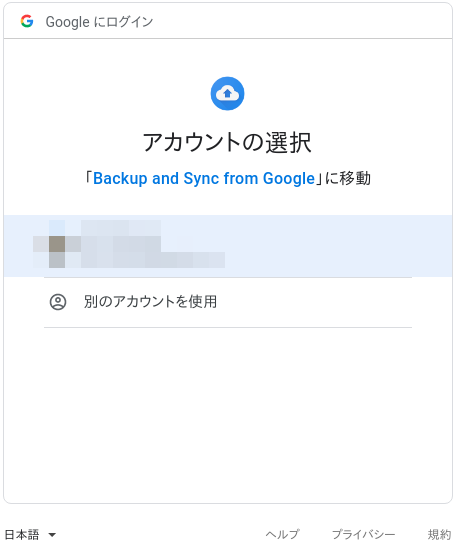Screen dimensions: 461x553
Task: Click the Google にログイン title text
Action: [99, 22]
